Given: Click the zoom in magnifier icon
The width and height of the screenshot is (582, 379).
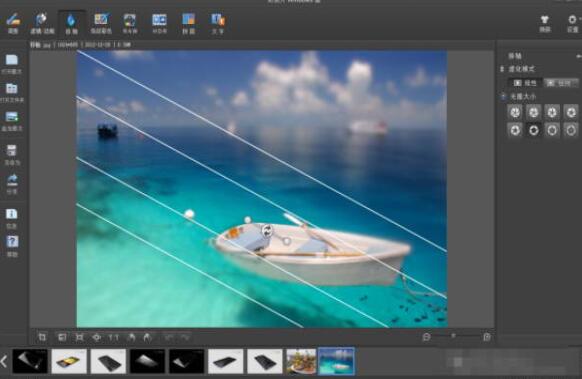Looking at the screenshot, I should point(487,337).
